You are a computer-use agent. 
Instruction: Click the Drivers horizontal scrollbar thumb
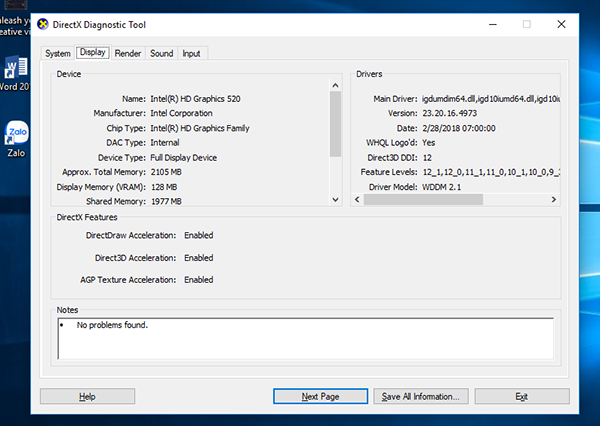[423, 199]
